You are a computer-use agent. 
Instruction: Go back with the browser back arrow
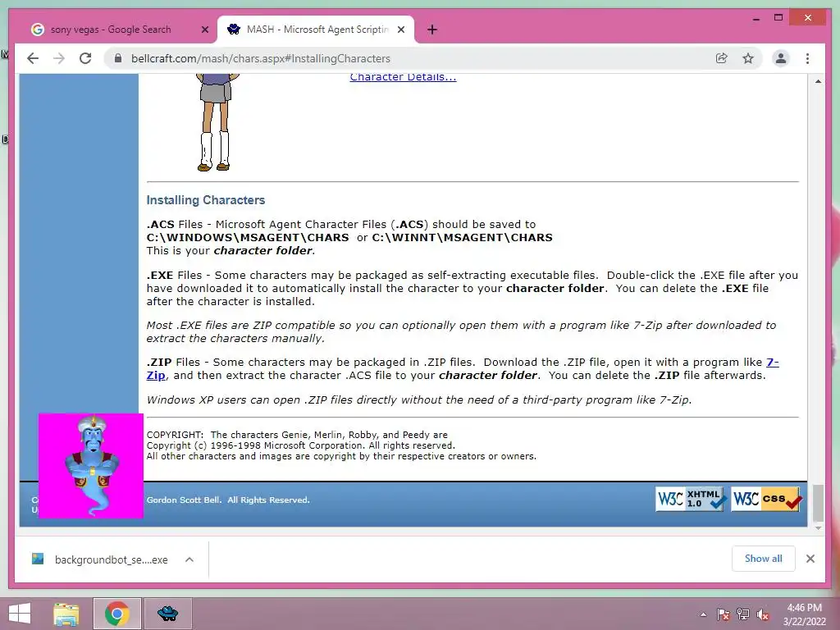point(33,58)
